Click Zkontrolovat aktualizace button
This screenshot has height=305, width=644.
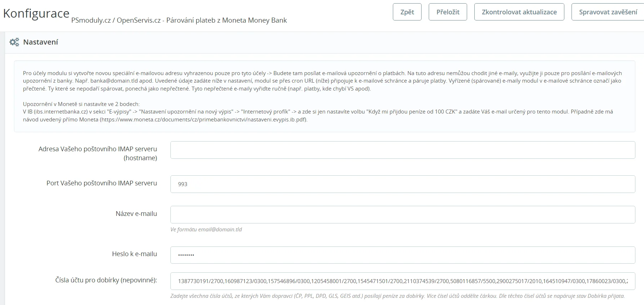click(519, 12)
